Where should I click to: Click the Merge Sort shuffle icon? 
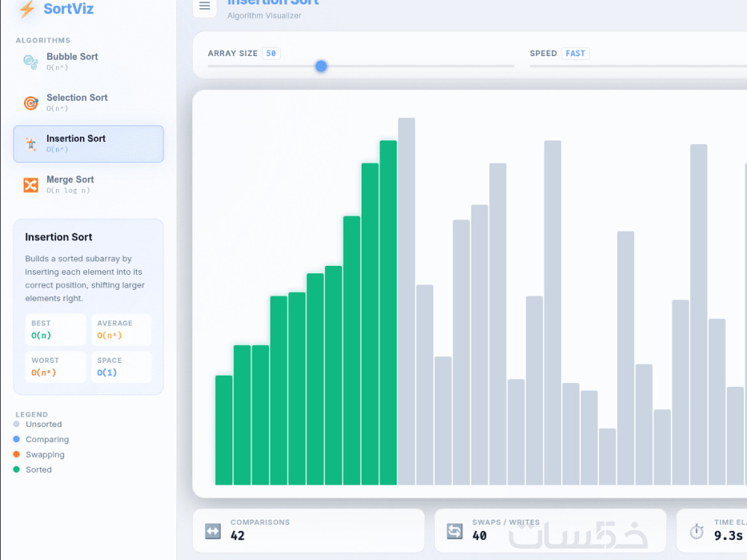(x=31, y=184)
